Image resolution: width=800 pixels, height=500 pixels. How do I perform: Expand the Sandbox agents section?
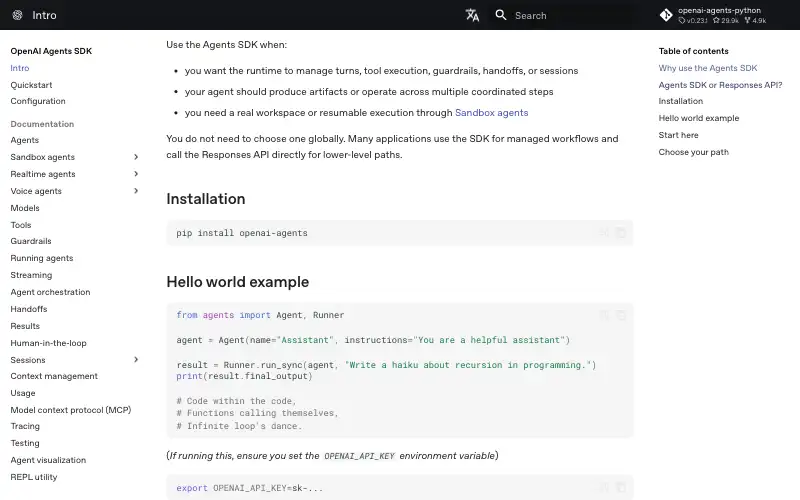coord(136,157)
